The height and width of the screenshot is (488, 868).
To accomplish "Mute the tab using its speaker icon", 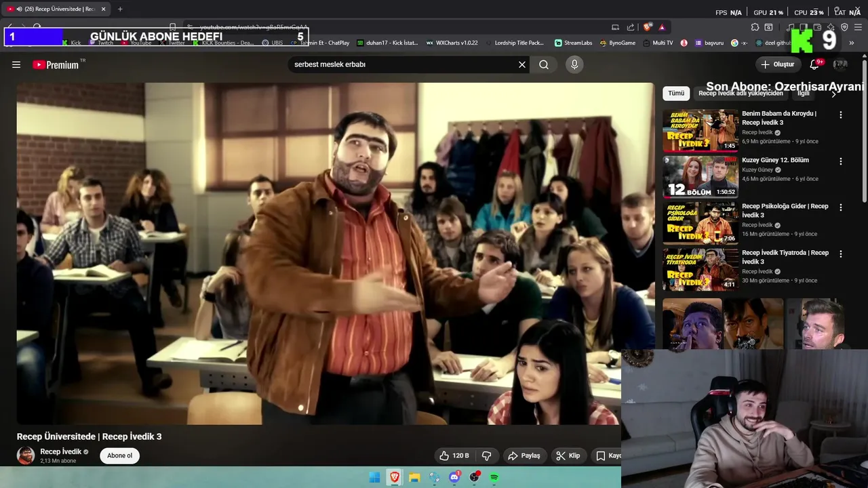I will (x=19, y=9).
